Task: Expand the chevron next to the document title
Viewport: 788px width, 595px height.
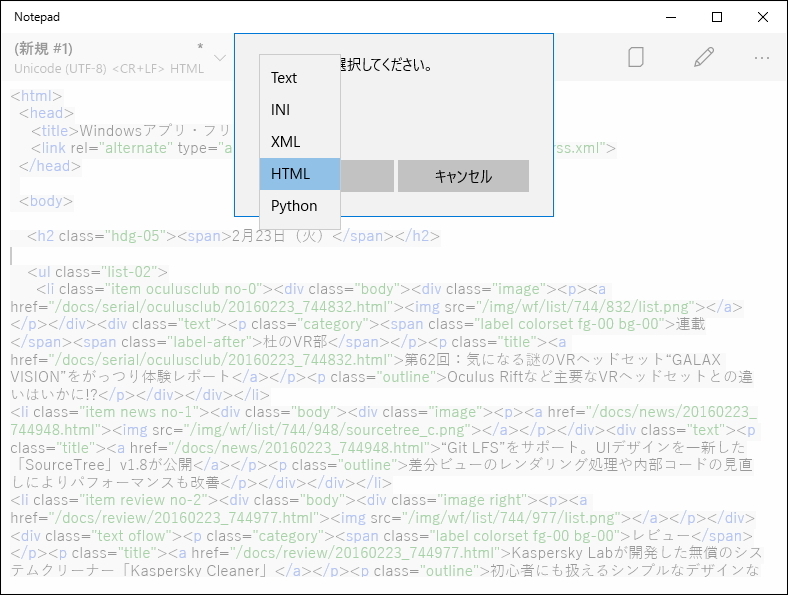Action: coord(220,57)
